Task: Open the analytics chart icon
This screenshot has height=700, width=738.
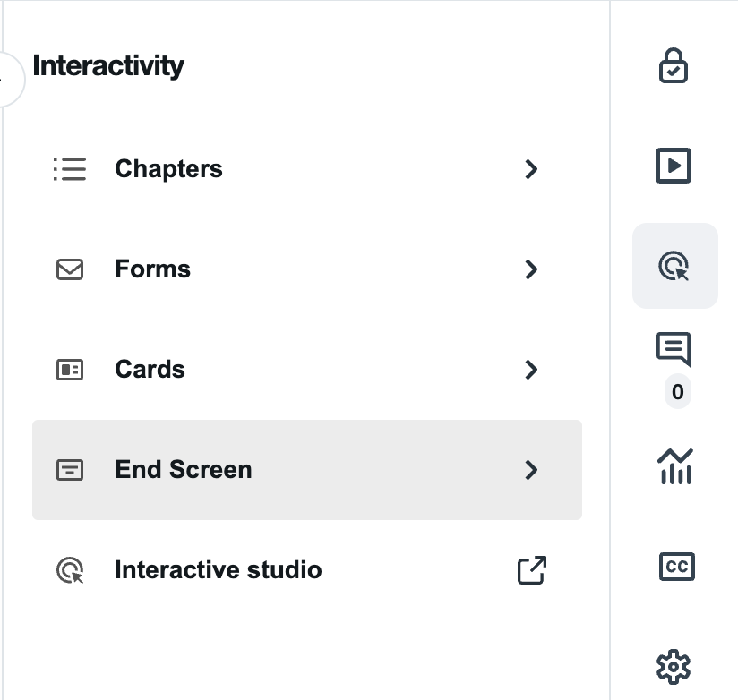Action: [675, 465]
